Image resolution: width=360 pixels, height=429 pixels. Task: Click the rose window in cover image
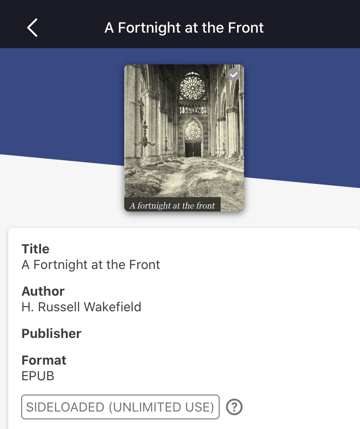pyautogui.click(x=192, y=87)
